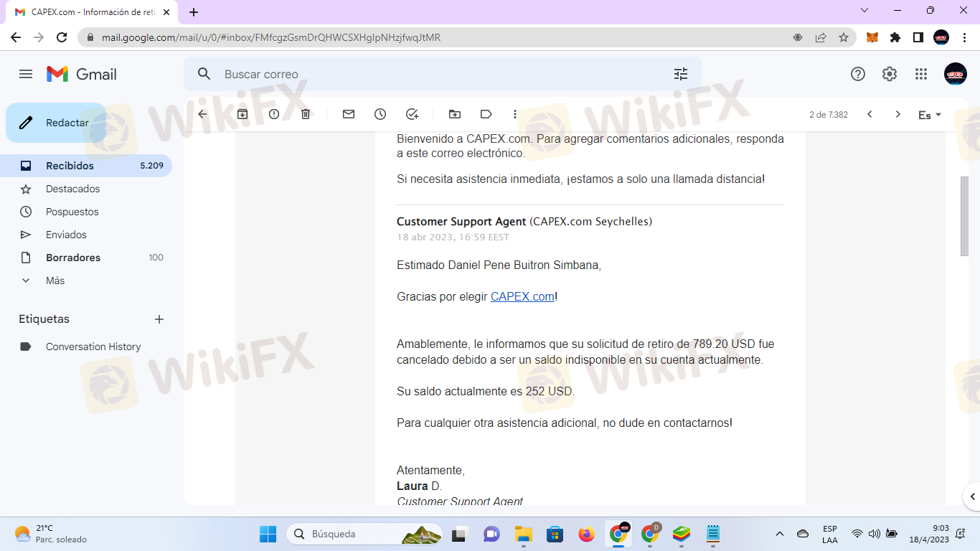
Task: Delete this email with the trash icon
Action: (306, 114)
